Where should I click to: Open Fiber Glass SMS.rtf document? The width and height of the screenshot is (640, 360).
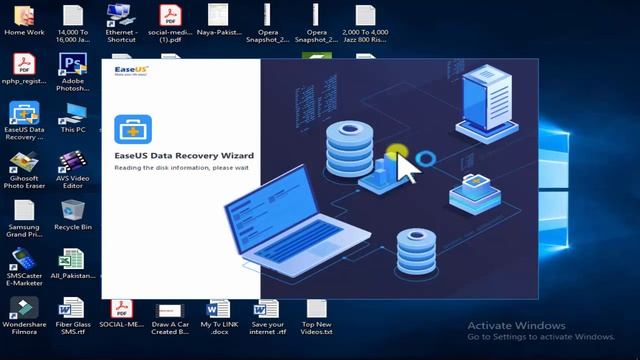[73, 316]
